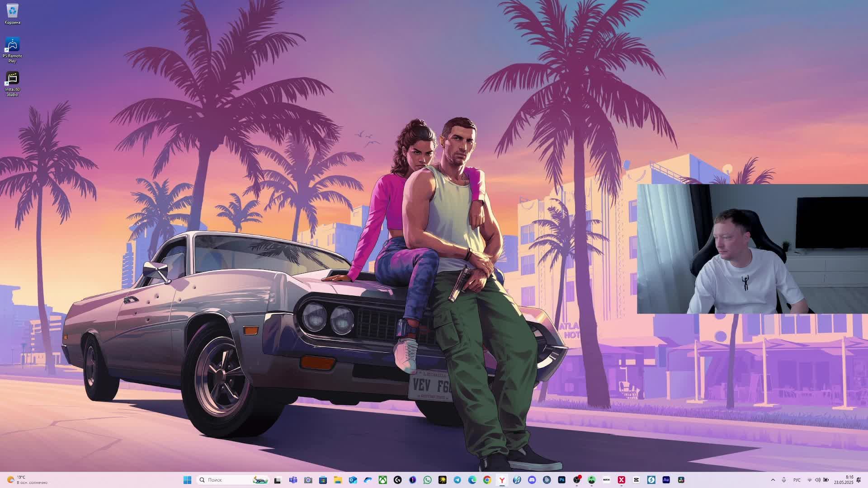This screenshot has height=488, width=868.
Task: Open Microsoft Teams from the taskbar
Action: point(293,480)
